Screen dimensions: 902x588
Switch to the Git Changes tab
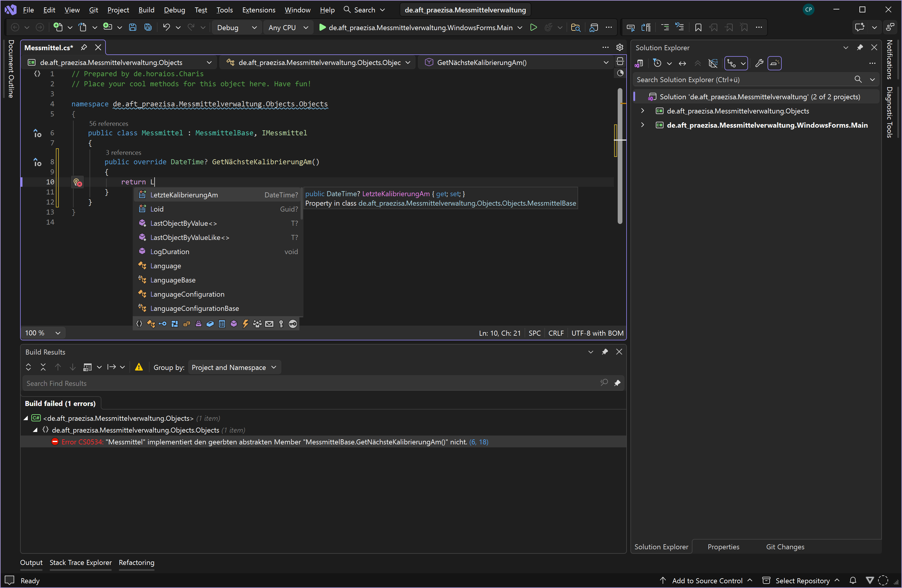[x=785, y=547]
